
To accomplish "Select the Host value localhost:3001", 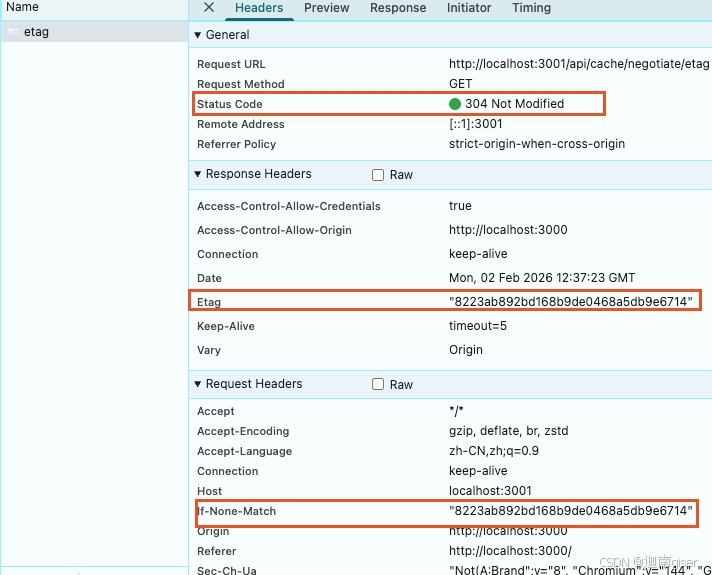I will pos(490,491).
